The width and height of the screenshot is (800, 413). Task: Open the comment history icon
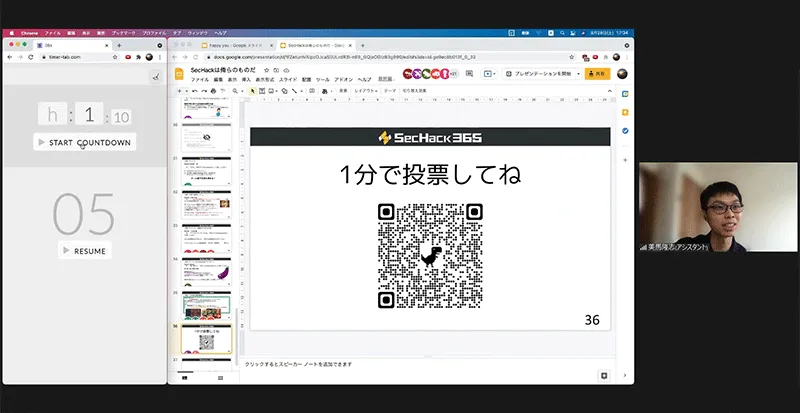click(469, 74)
